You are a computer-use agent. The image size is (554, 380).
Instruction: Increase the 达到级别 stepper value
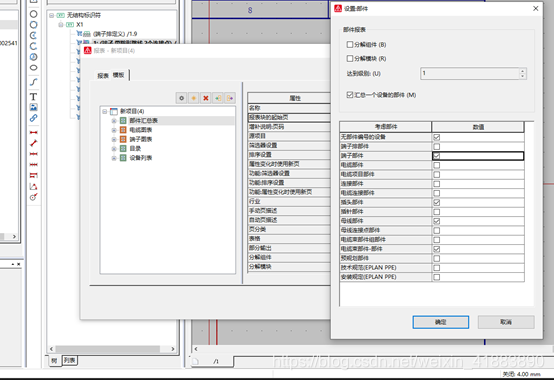[x=523, y=71]
